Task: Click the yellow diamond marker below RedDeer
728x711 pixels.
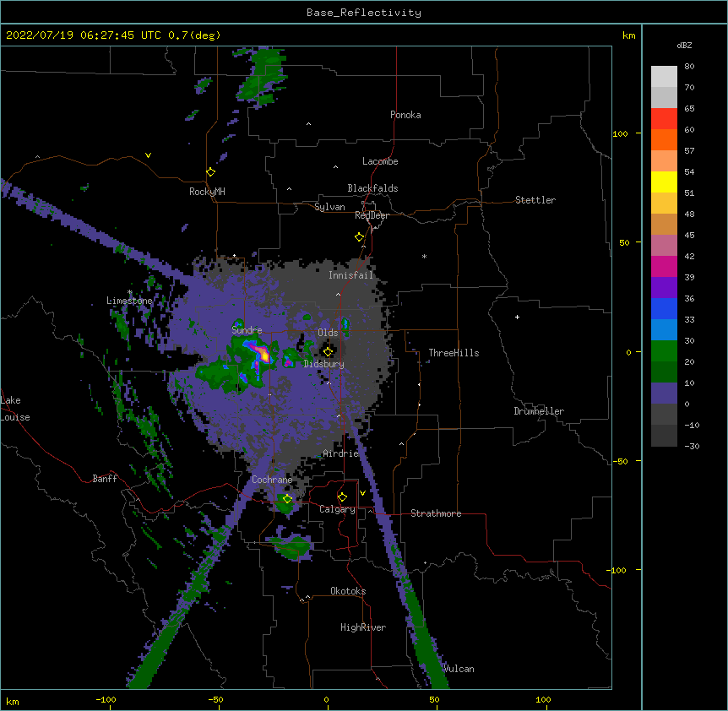Action: 360,237
